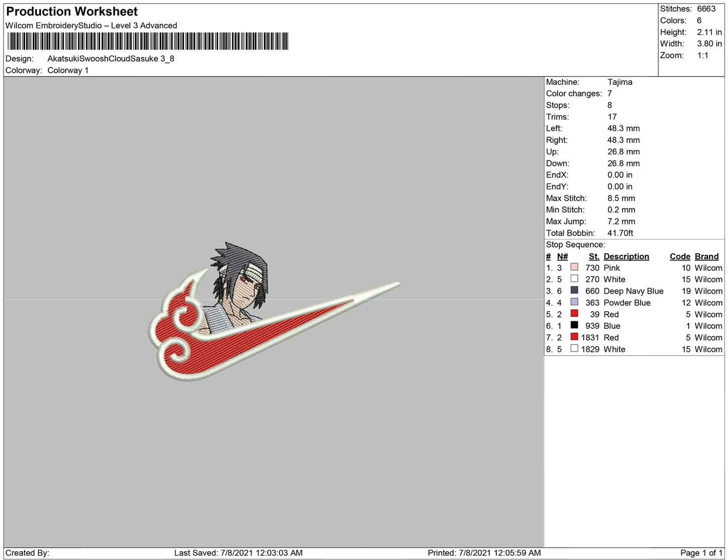Screen dimensions: 728x560
Task: Click stitch count "730" in stop 1
Action: tap(592, 268)
